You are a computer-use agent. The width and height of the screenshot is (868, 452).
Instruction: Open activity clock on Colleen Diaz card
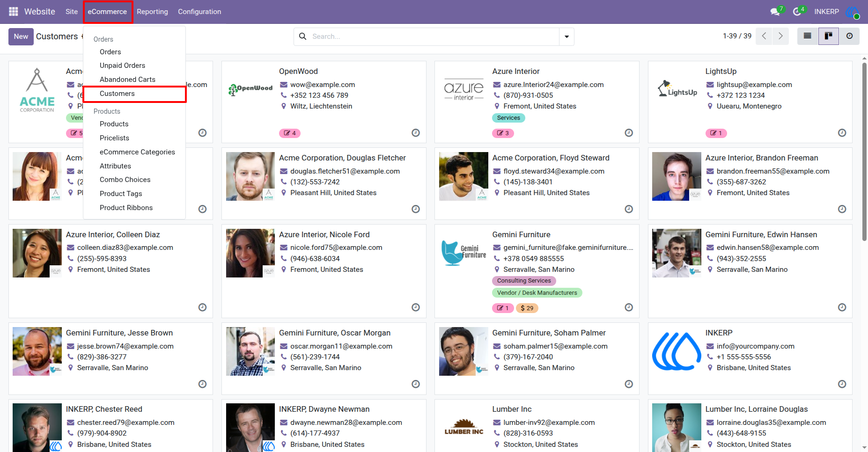[202, 307]
